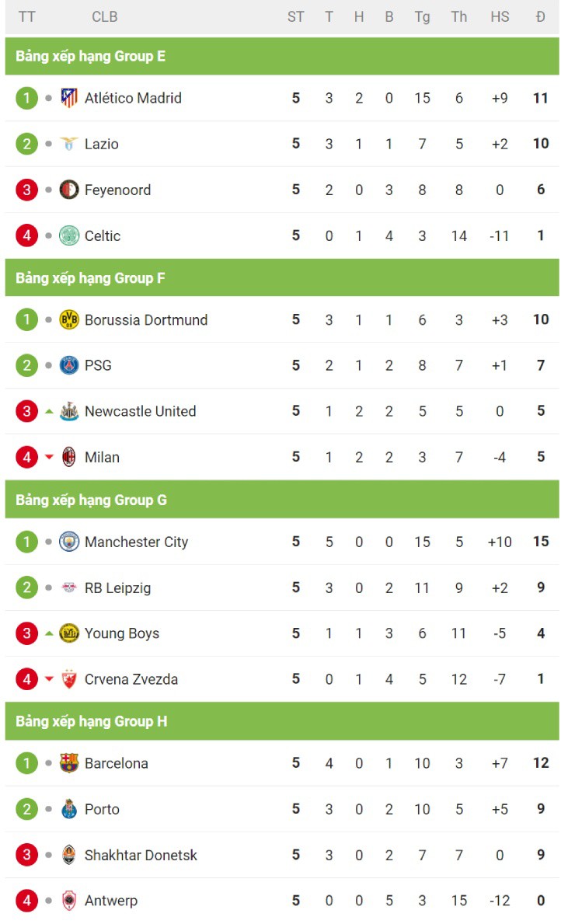
Task: Click the Crvena Zvezda crest icon
Action: click(69, 679)
